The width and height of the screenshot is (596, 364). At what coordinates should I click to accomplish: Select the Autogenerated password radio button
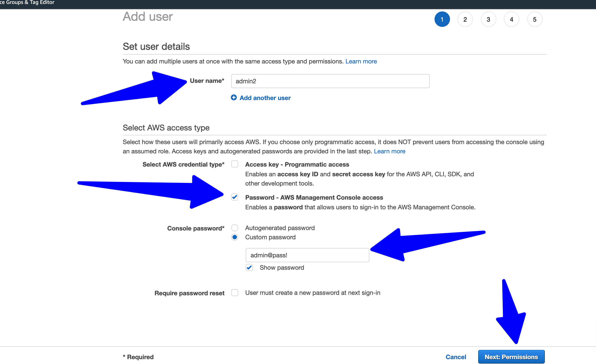(235, 228)
